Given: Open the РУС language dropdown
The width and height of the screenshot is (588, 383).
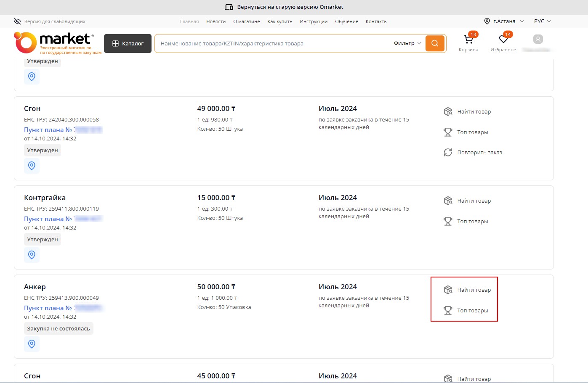Looking at the screenshot, I should pyautogui.click(x=542, y=21).
